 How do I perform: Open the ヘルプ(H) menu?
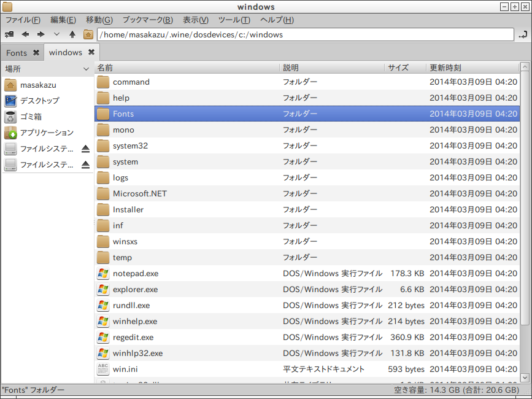pyautogui.click(x=277, y=20)
